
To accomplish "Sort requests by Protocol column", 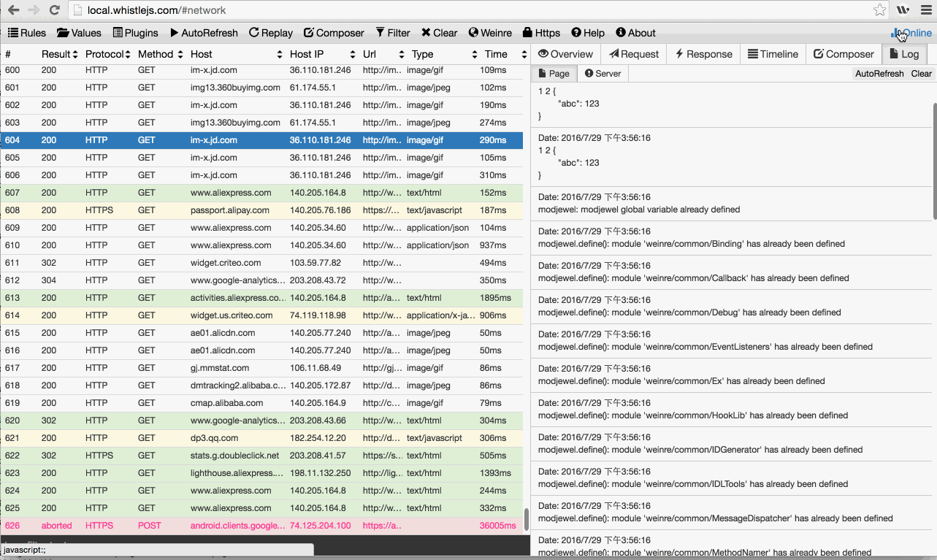I will (x=128, y=54).
